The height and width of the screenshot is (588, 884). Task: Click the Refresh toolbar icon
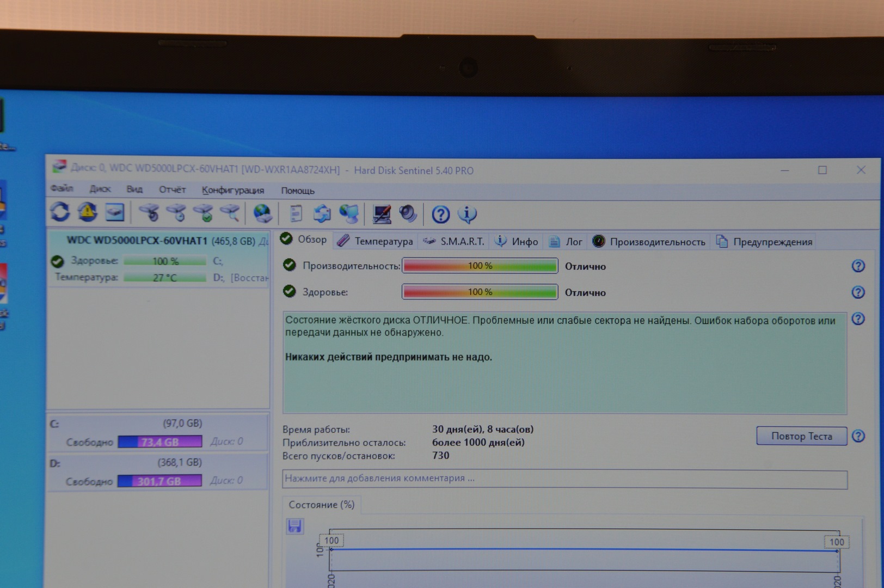(60, 212)
